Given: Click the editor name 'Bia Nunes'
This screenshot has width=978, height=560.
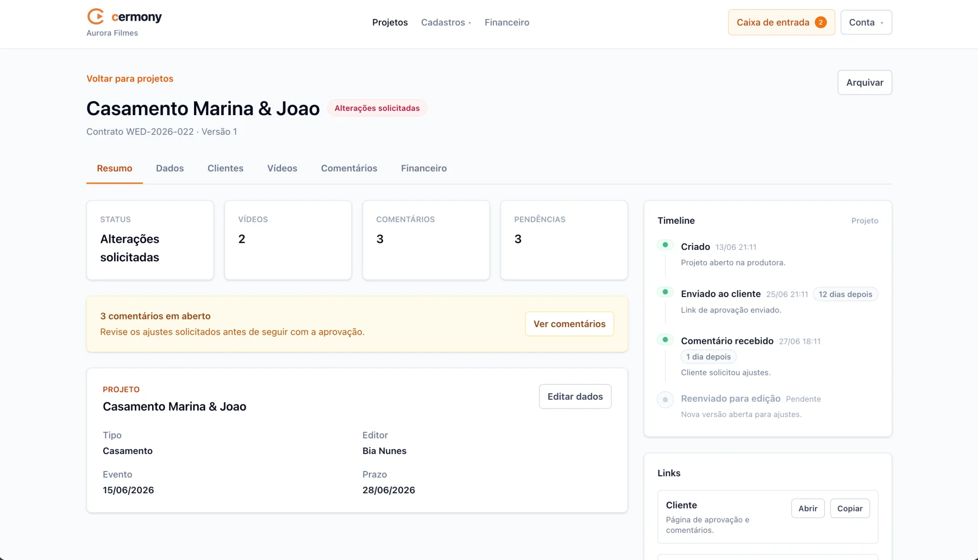Looking at the screenshot, I should click(x=384, y=451).
